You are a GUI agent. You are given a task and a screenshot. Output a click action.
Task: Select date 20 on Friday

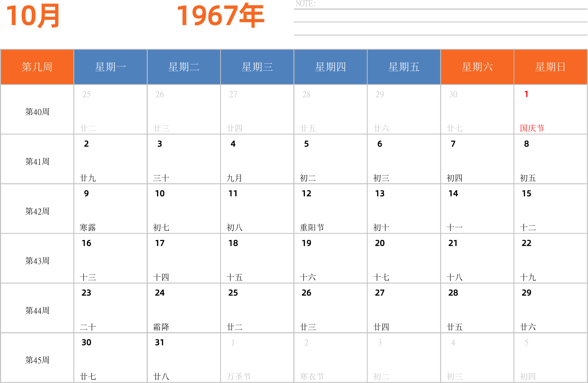click(x=380, y=243)
